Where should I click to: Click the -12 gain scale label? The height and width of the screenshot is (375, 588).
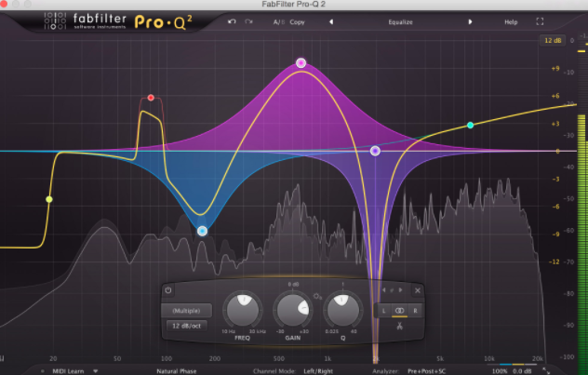555,261
